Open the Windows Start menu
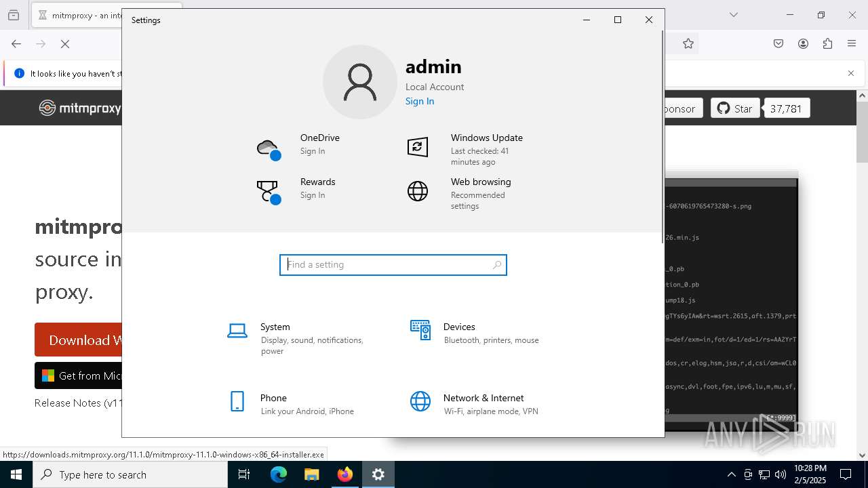Viewport: 868px width, 488px height. point(16,474)
